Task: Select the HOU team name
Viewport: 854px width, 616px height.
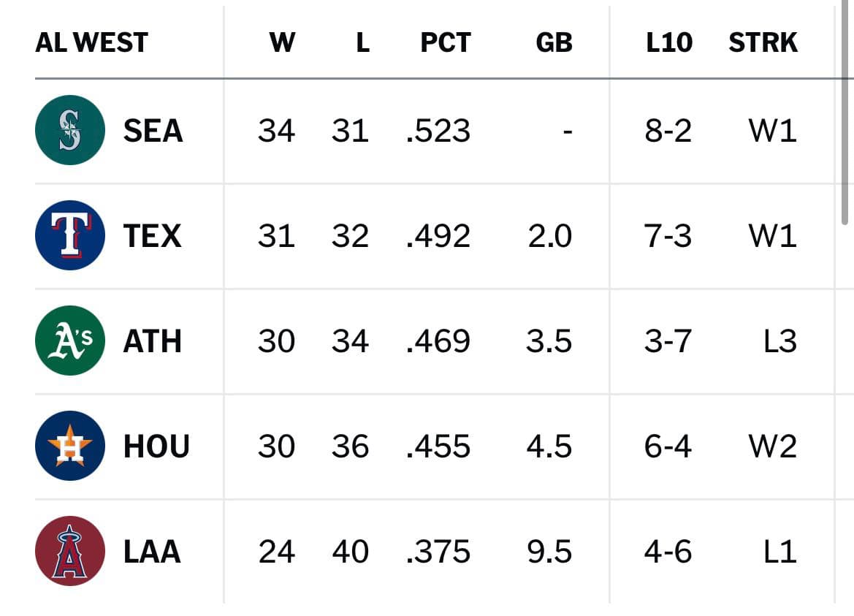Action: (156, 446)
